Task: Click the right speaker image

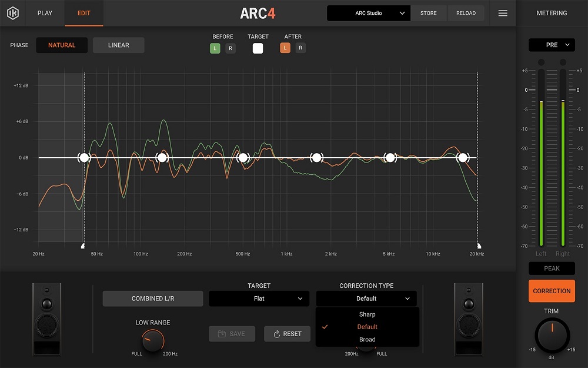Action: tap(469, 319)
